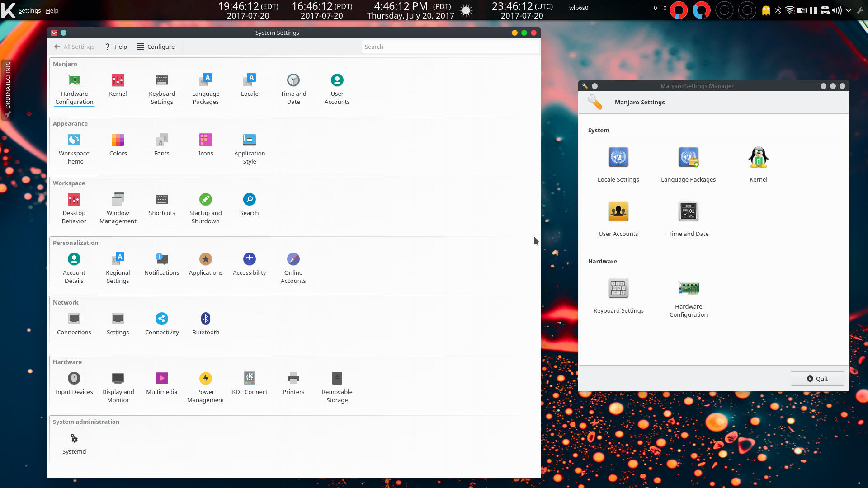This screenshot has height=488, width=868.
Task: Click the battery tray icon
Action: [x=802, y=10]
